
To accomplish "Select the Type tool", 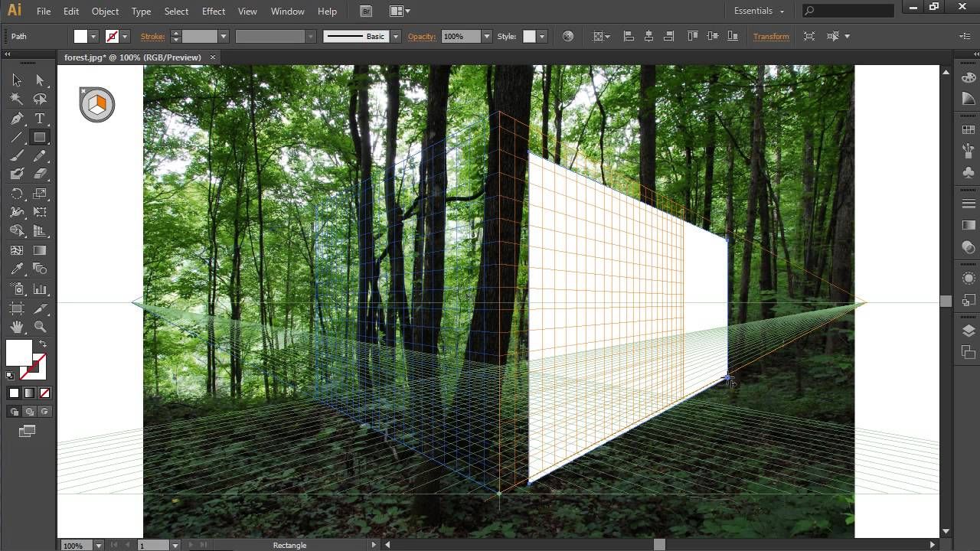I will (40, 118).
